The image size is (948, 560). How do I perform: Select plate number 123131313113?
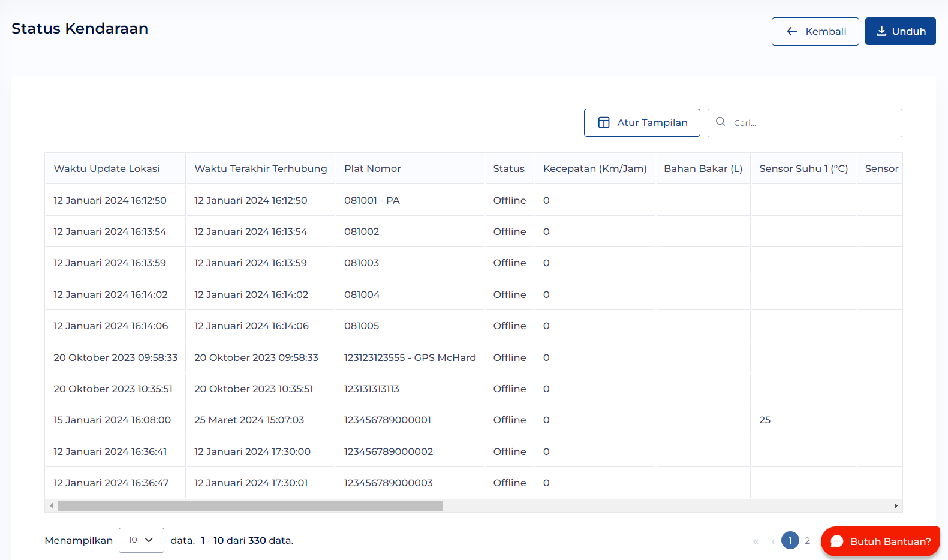pos(372,389)
